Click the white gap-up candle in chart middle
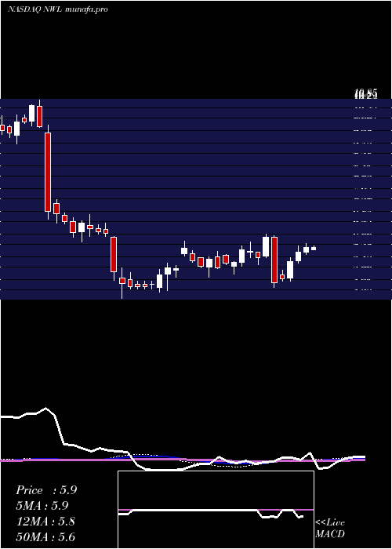Image resolution: width=392 pixels, height=549 pixels. click(184, 251)
